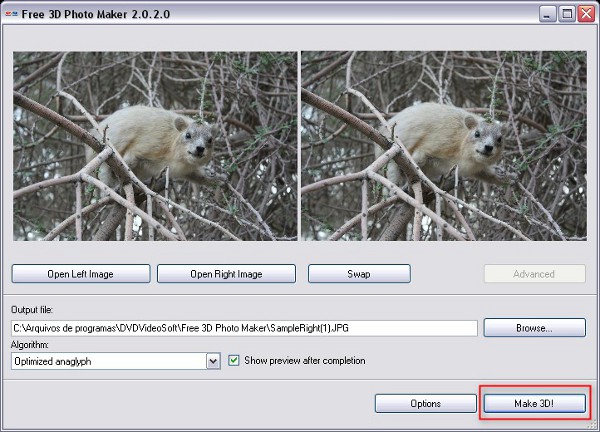
Task: Click the Open Right Image button
Action: click(226, 274)
